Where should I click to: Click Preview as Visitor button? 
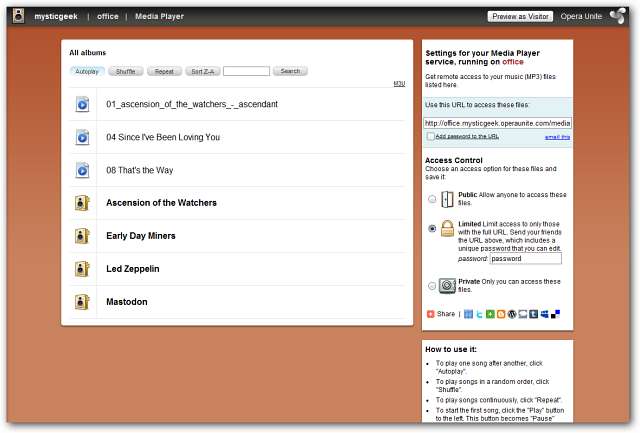click(520, 16)
